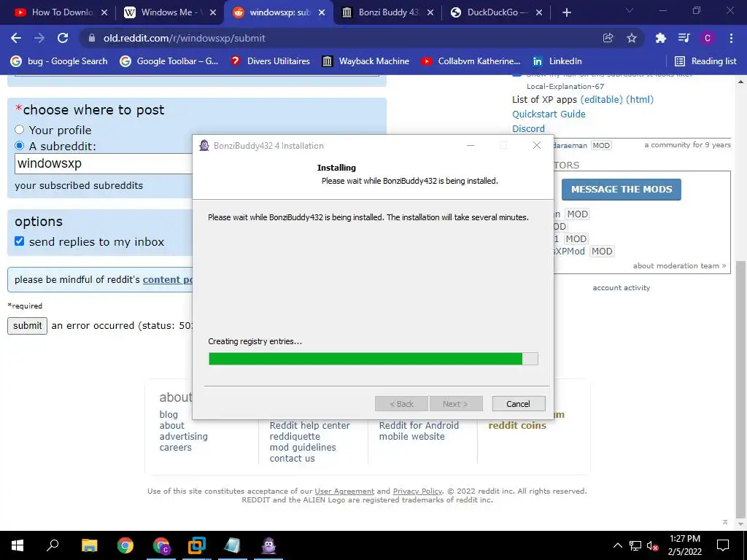The width and height of the screenshot is (747, 560).
Task: Click the page vertical scrollbar thumb
Action: (741, 389)
